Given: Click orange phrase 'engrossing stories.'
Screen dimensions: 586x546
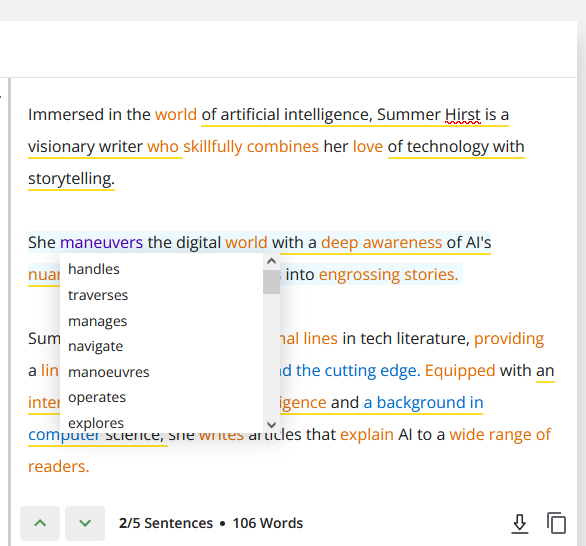Looking at the screenshot, I should (388, 275).
